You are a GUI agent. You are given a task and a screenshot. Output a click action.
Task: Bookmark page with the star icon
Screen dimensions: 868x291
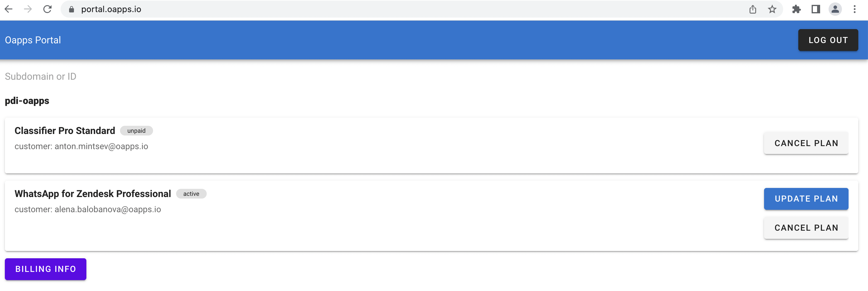772,9
